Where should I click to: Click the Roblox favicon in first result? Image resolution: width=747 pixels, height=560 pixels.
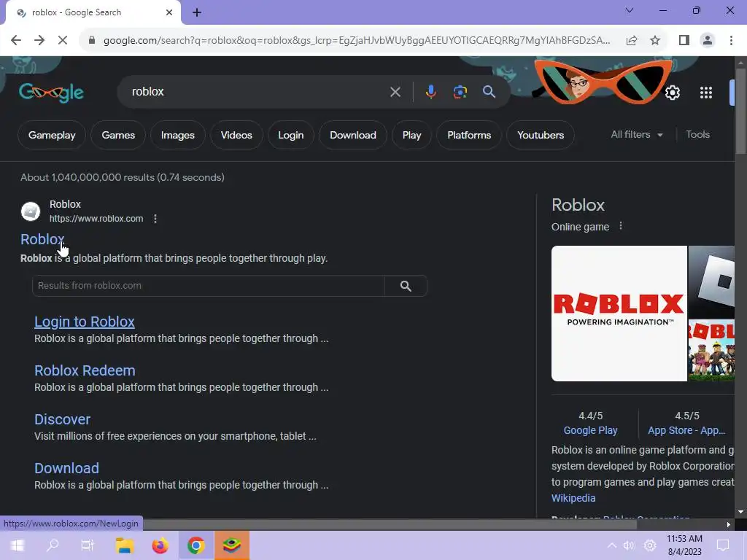pyautogui.click(x=31, y=211)
